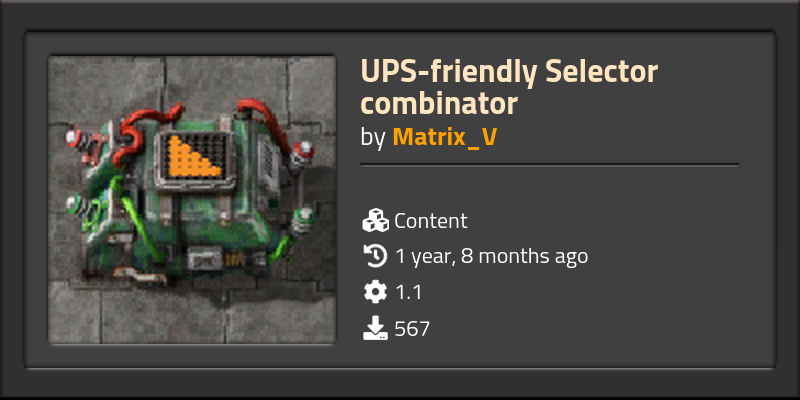The width and height of the screenshot is (800, 400).
Task: Click the downloads tray arrow icon
Action: [376, 328]
